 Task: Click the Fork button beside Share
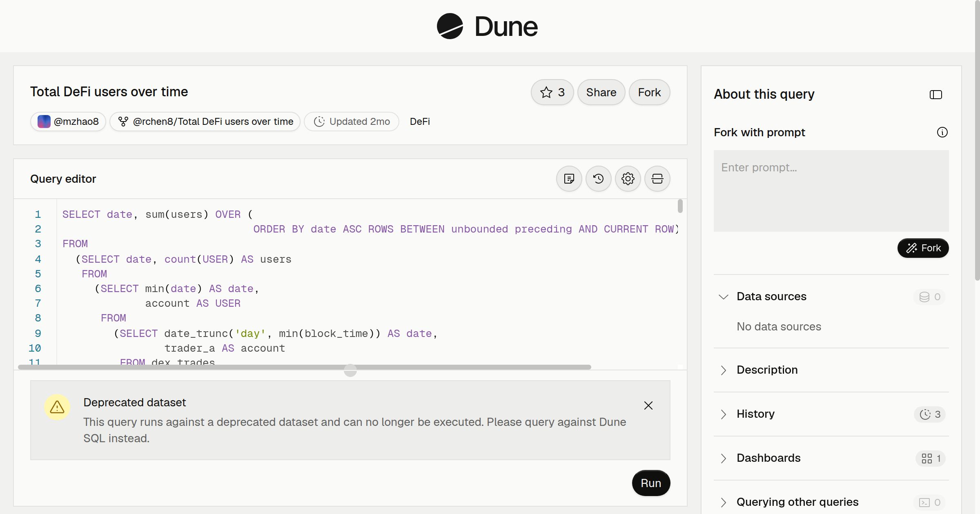649,92
